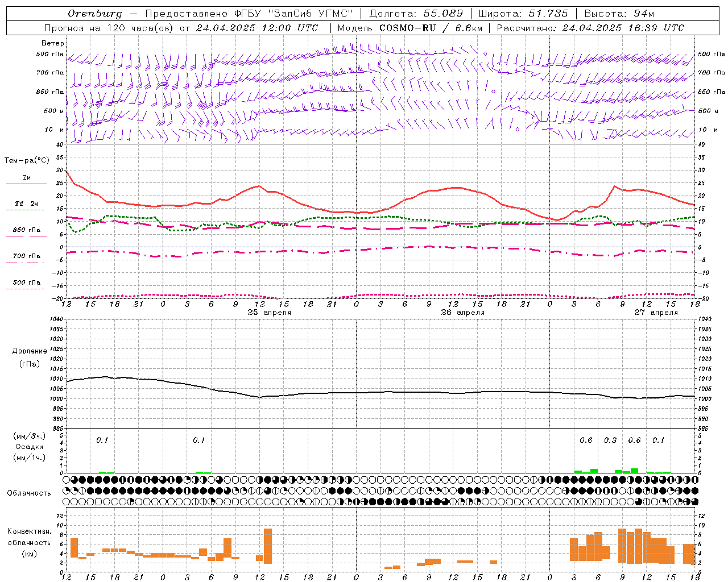Click the "Облачность" label beside the cloud circles

[29, 493]
